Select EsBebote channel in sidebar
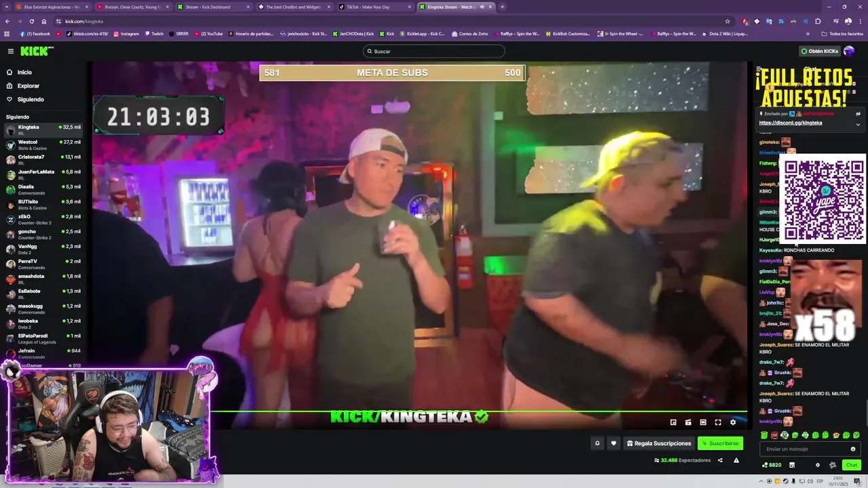 (x=43, y=293)
